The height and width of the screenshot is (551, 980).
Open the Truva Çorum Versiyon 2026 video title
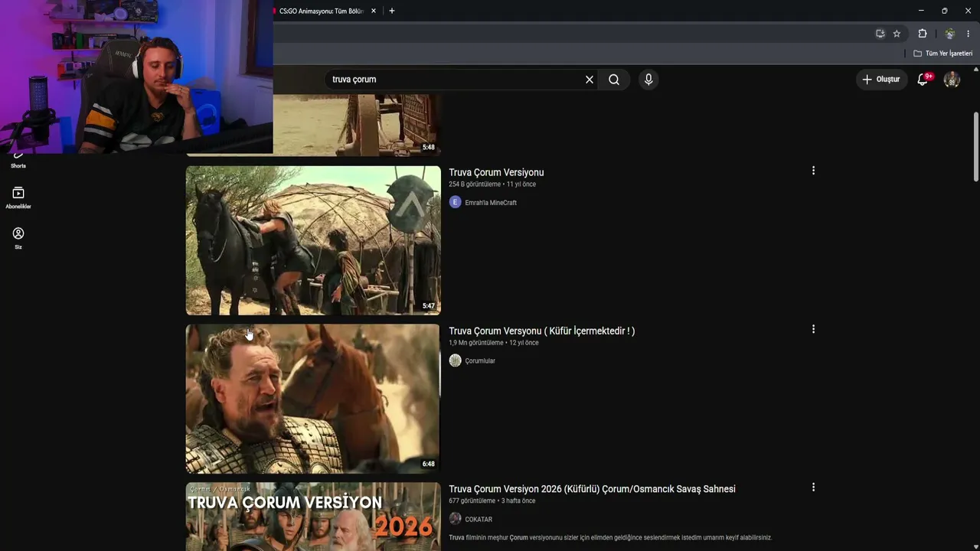tap(592, 489)
